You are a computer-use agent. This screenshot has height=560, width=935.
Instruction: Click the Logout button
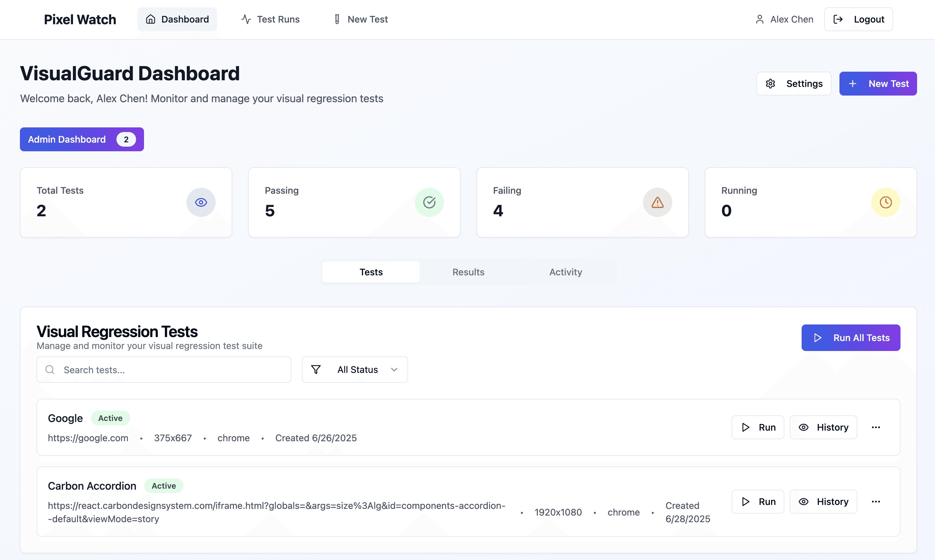tap(858, 19)
